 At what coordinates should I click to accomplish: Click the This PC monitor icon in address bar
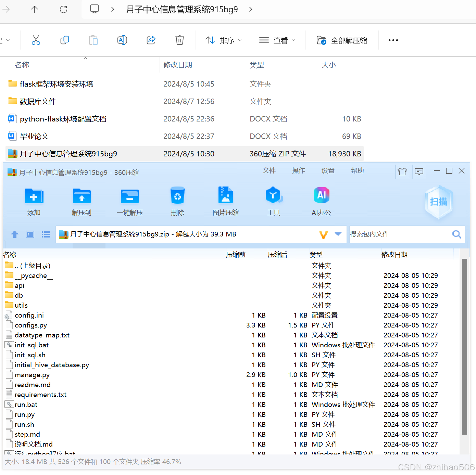point(95,9)
